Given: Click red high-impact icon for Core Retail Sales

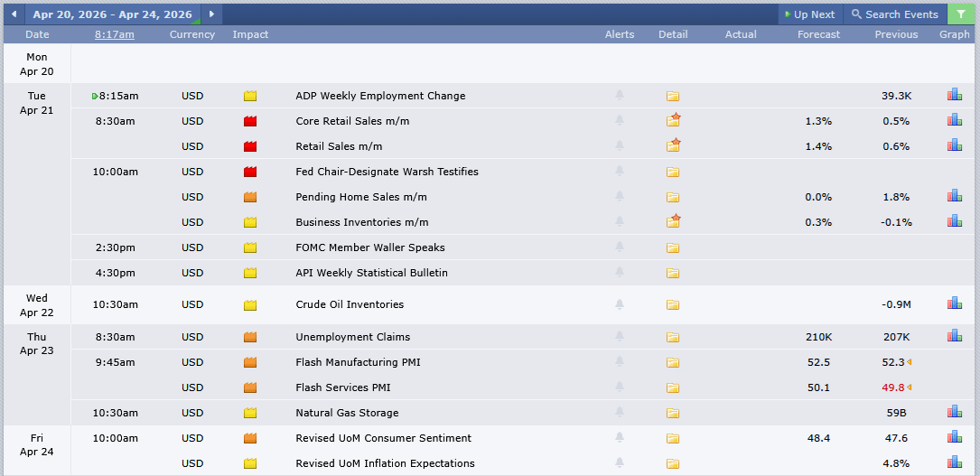Looking at the screenshot, I should click(250, 121).
